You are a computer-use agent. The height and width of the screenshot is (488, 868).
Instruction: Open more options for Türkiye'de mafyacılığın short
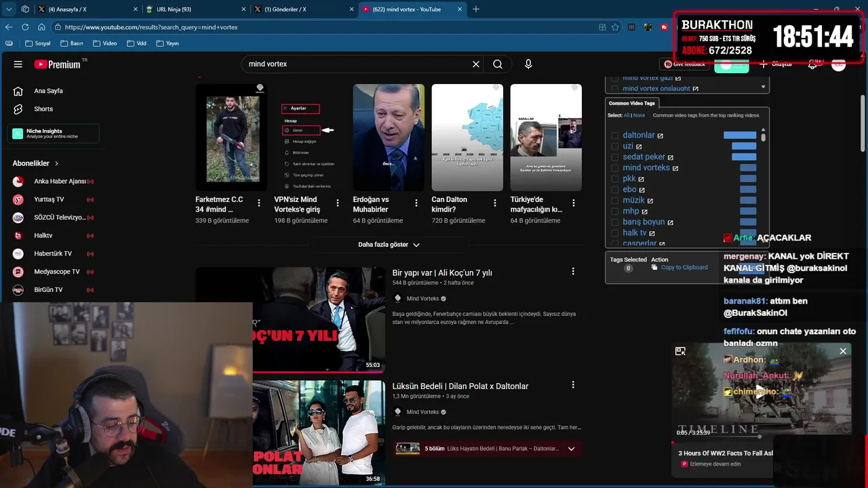[574, 203]
